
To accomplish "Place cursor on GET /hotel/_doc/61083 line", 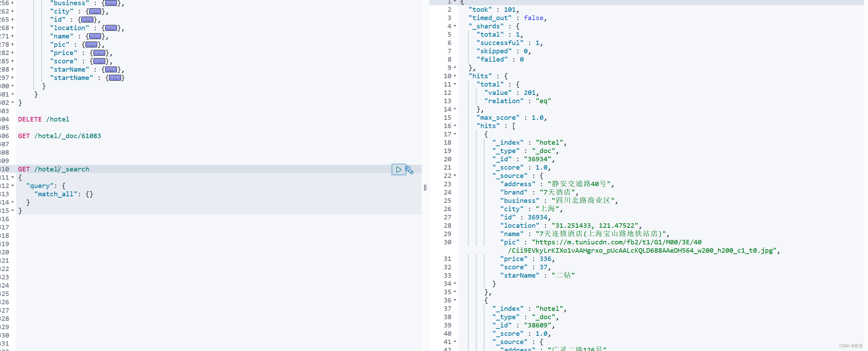I will coord(60,136).
